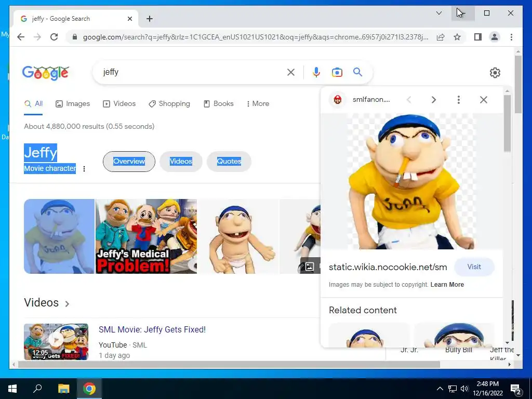Open volume control in system tray
Image resolution: width=532 pixels, height=399 pixels.
tap(464, 389)
